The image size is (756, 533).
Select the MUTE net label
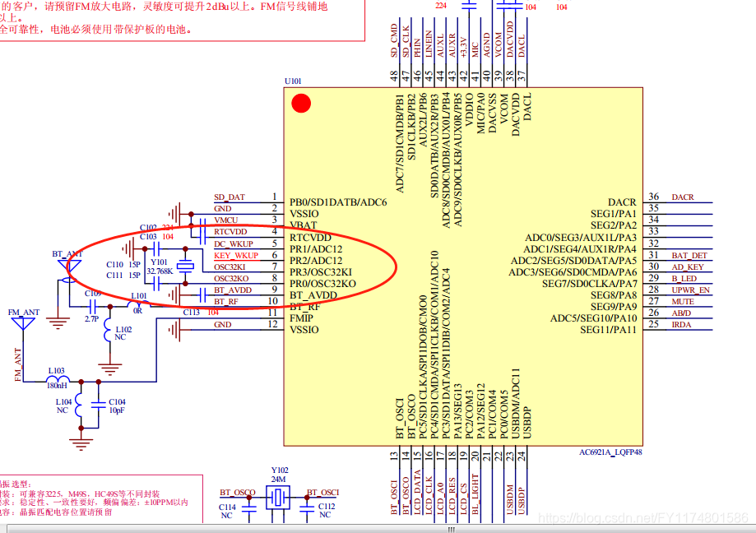pos(683,302)
